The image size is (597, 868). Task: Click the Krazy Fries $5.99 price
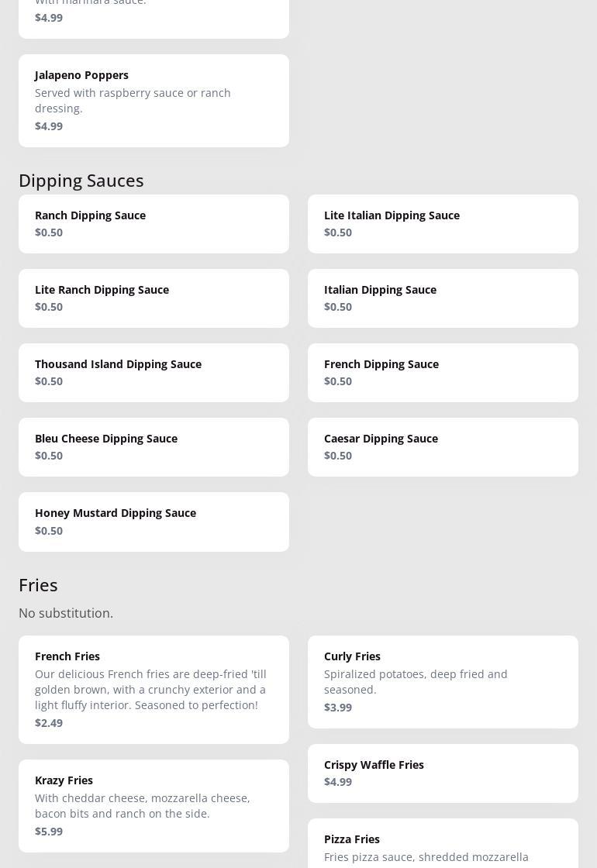49,831
